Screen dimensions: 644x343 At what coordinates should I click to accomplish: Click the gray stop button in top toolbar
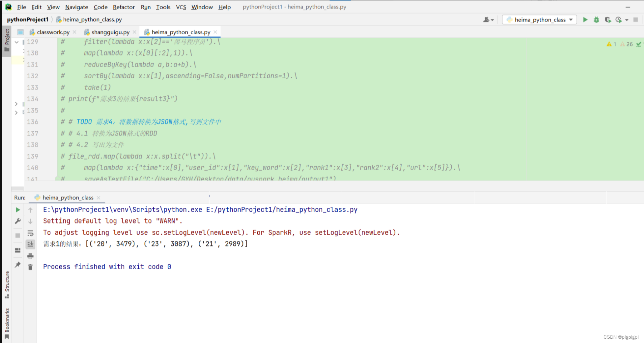pos(635,20)
